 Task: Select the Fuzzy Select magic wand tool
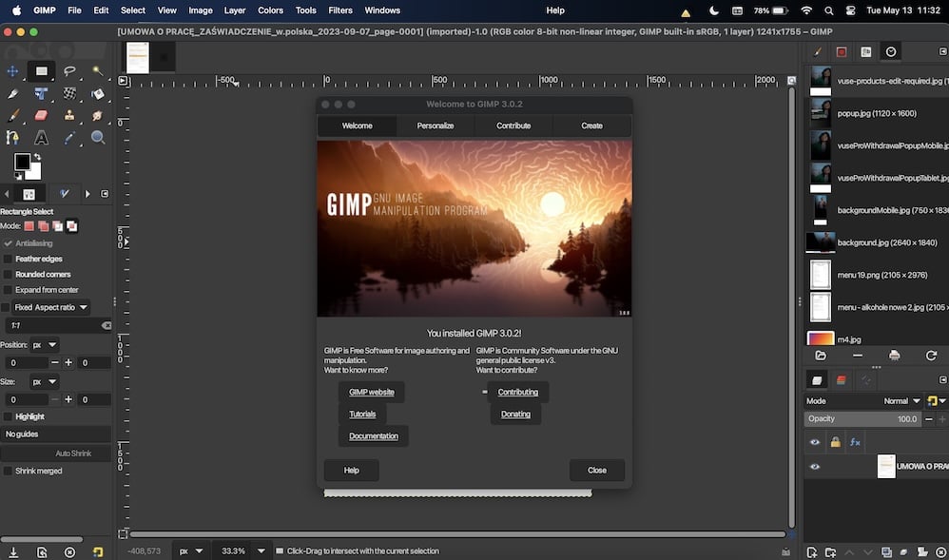coord(97,71)
